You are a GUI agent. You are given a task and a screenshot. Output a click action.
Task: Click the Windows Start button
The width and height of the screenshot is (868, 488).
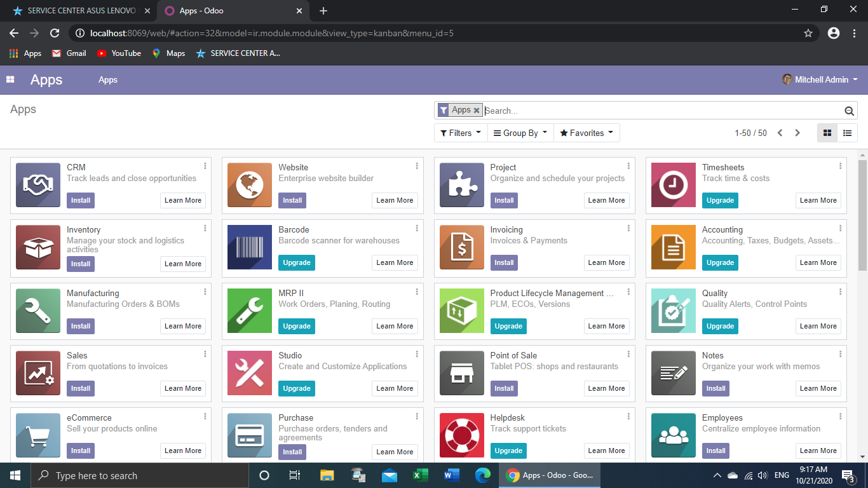[x=15, y=475]
